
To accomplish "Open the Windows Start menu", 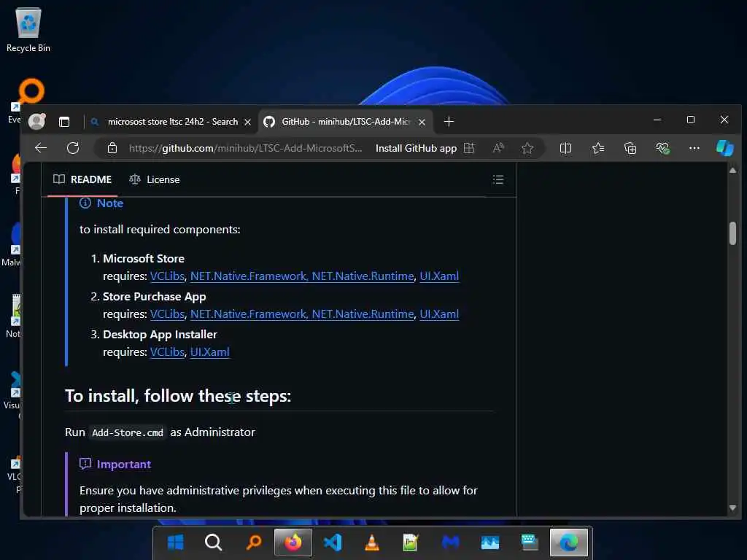I will (x=175, y=542).
